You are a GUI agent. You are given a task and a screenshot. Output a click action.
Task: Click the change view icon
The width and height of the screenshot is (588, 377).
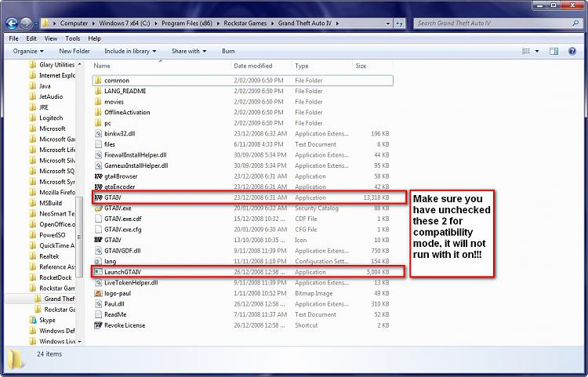pyautogui.click(x=526, y=51)
